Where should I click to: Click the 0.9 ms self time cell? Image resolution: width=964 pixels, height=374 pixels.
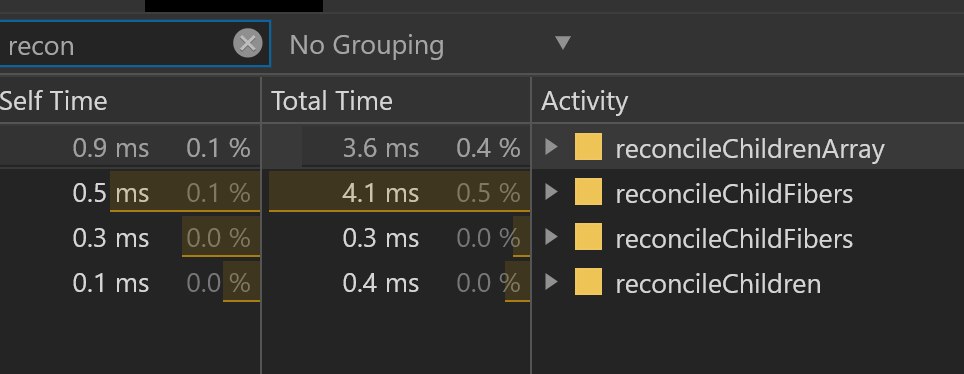coord(129,148)
